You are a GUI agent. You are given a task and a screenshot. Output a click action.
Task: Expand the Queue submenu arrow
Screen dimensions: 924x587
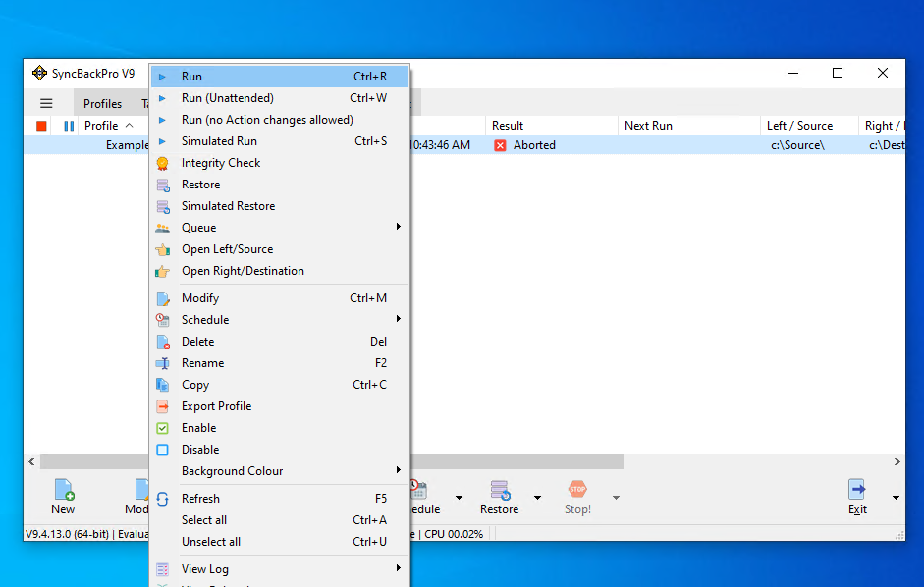pyautogui.click(x=399, y=227)
